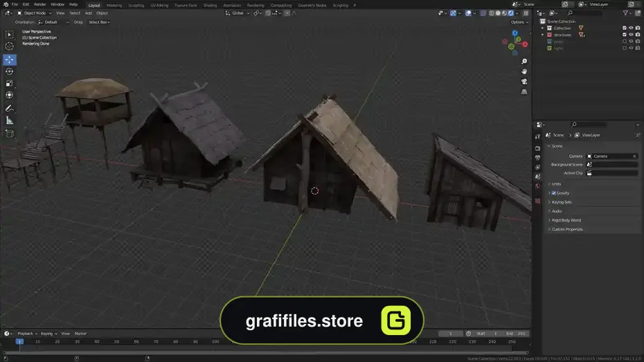Clear the Camera field with X
The width and height of the screenshot is (644, 362).
(x=634, y=156)
